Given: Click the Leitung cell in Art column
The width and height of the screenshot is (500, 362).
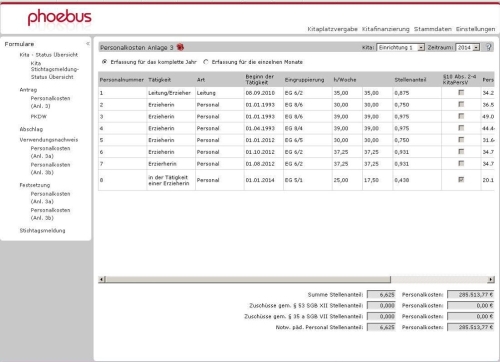Looking at the screenshot, I should [220, 93].
